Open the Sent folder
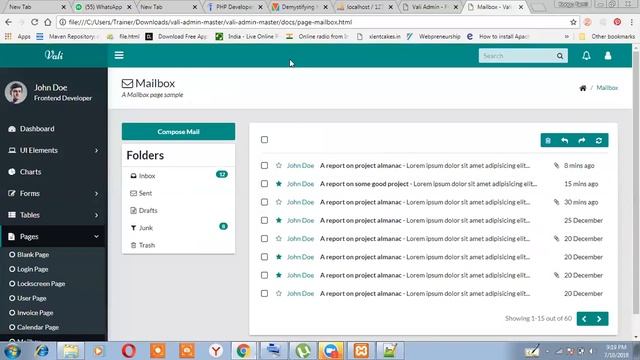The height and width of the screenshot is (360, 640). coord(178,193)
